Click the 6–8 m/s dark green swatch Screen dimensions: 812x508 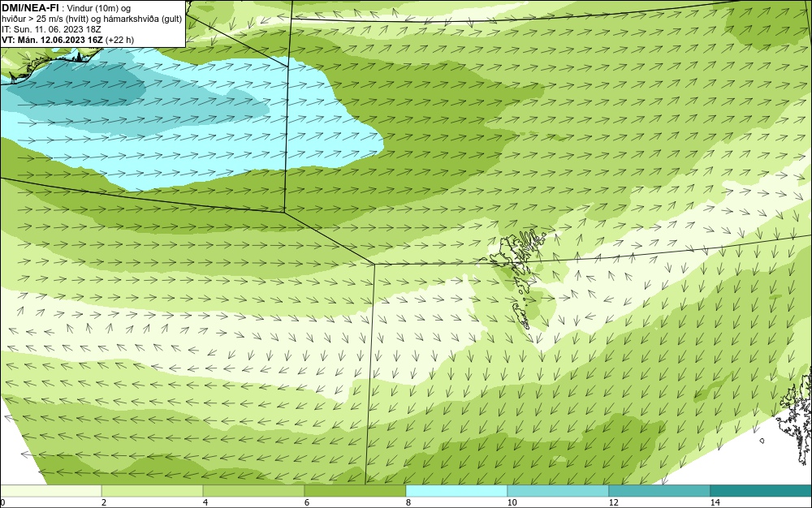click(x=356, y=491)
